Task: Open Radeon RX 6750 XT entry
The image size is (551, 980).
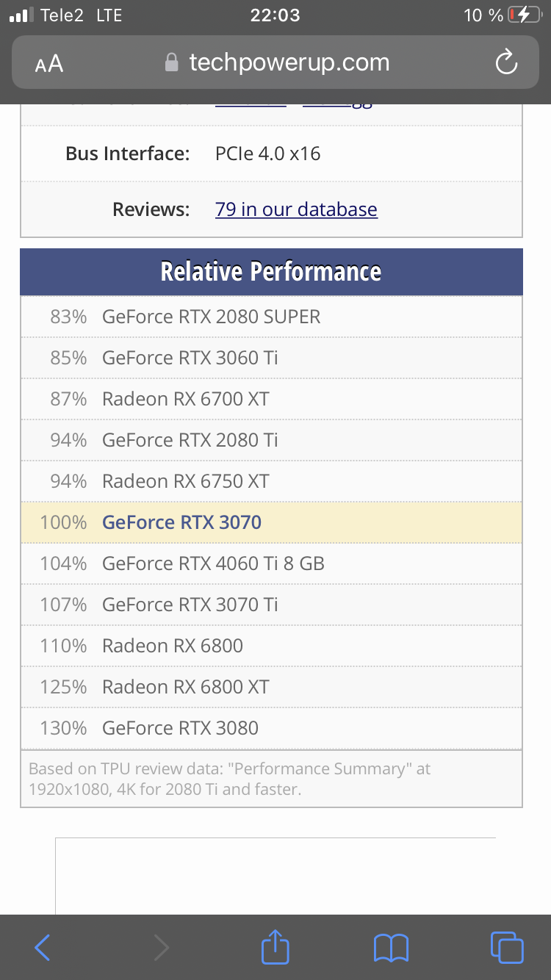Action: tap(186, 481)
